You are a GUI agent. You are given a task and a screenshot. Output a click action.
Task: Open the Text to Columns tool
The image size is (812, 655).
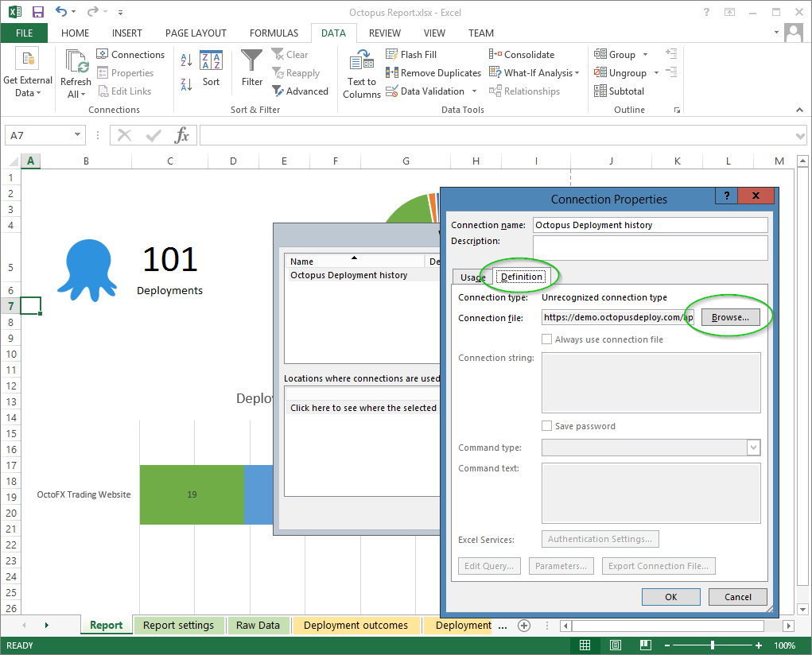tap(362, 74)
